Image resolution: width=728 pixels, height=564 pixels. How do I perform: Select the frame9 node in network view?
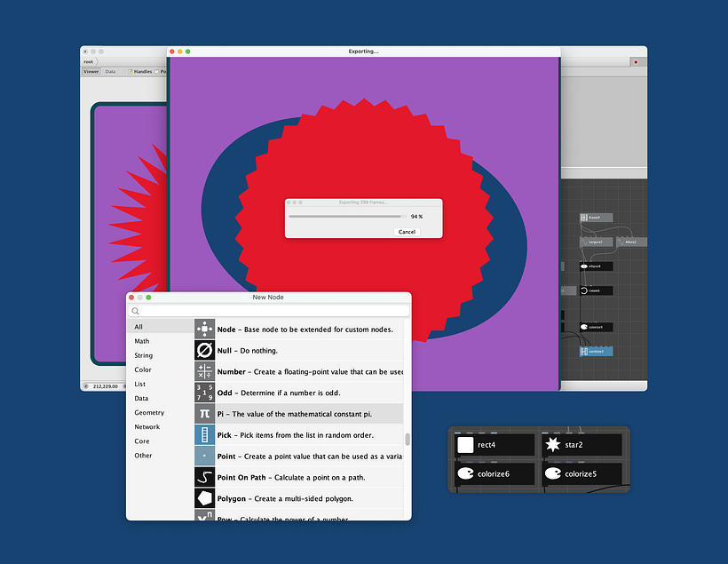(596, 218)
